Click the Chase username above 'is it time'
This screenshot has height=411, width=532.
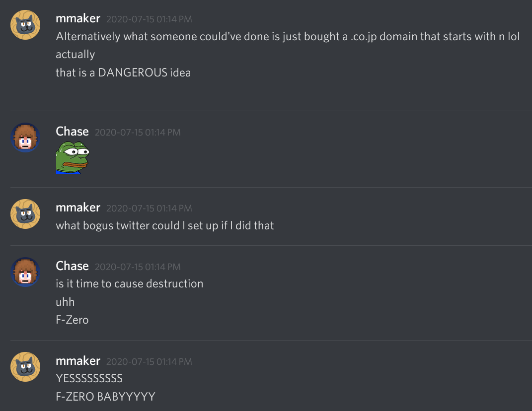(72, 266)
